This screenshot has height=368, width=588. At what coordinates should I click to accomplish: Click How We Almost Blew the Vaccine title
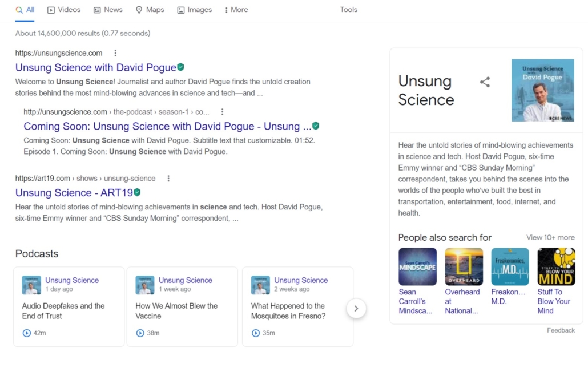[x=176, y=311]
